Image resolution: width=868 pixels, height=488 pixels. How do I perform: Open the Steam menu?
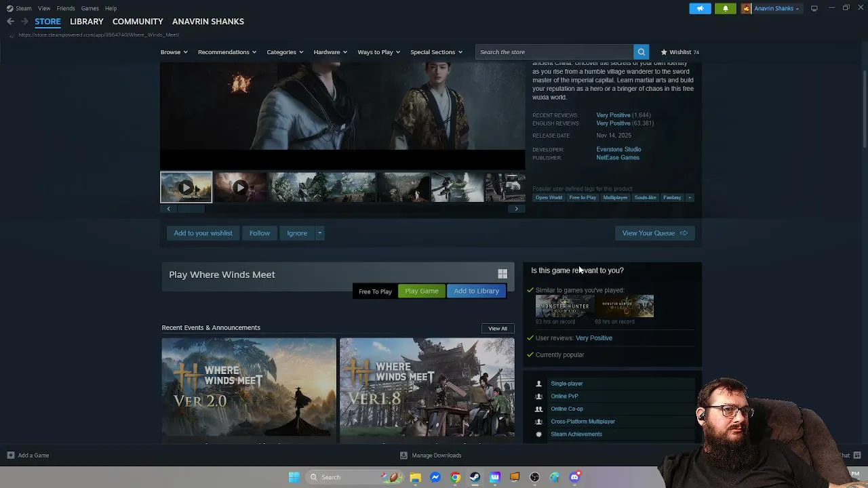[x=24, y=8]
